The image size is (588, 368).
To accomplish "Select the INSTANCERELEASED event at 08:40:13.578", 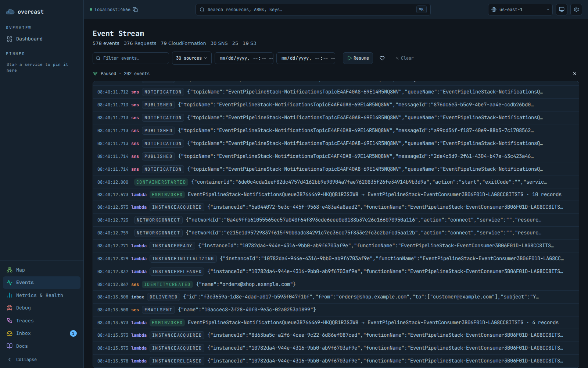I will click(x=336, y=361).
